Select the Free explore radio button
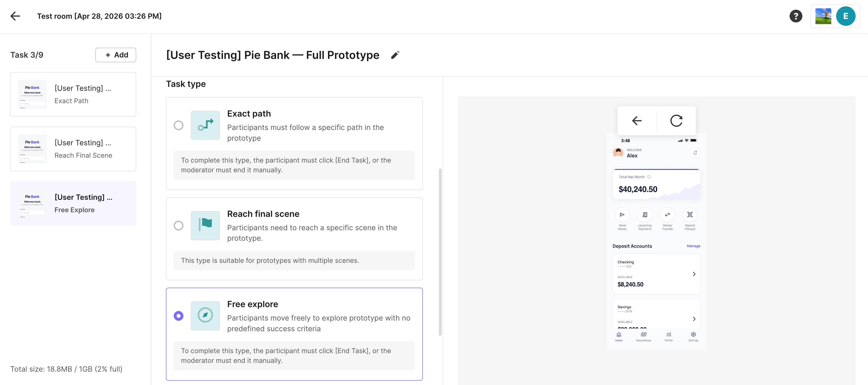Viewport: 868px width, 385px height. click(x=178, y=316)
